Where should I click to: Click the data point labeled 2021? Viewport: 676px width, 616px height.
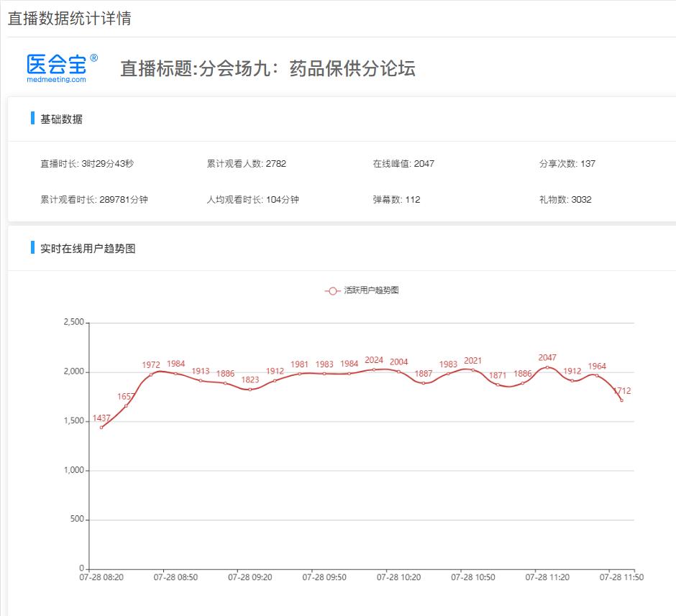[473, 370]
